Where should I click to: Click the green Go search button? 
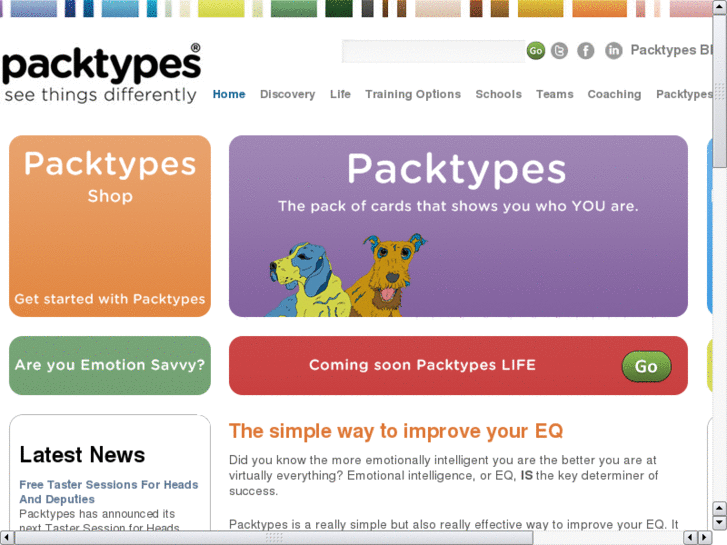click(x=536, y=51)
